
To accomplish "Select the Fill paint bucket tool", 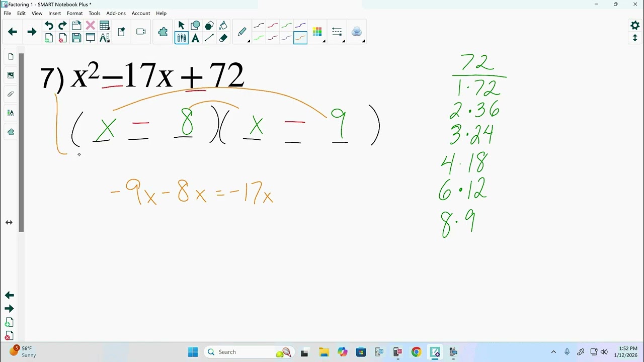I will tap(223, 26).
